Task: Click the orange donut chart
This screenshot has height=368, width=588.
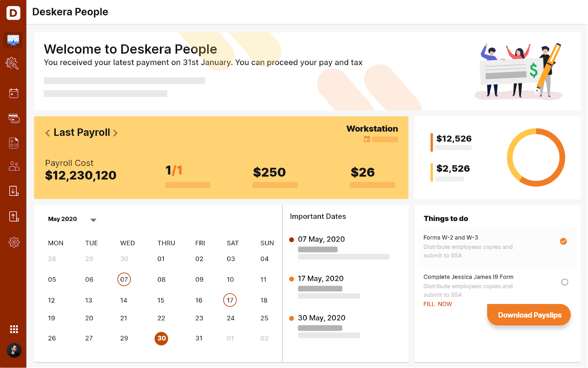Action: point(536,157)
